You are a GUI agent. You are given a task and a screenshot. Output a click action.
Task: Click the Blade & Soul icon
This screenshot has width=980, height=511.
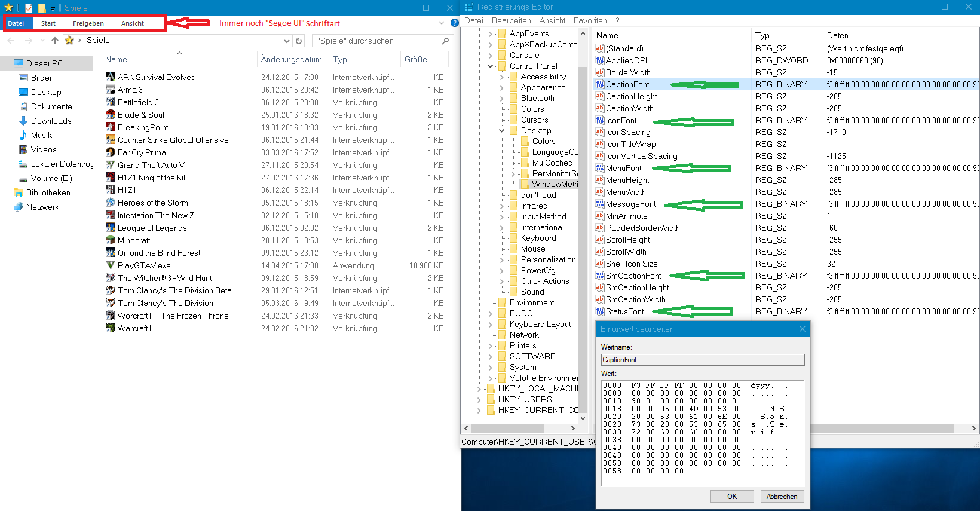coord(111,114)
